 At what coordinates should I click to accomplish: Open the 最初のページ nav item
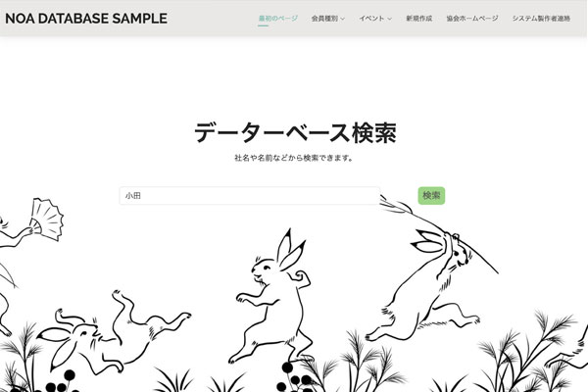click(x=278, y=18)
